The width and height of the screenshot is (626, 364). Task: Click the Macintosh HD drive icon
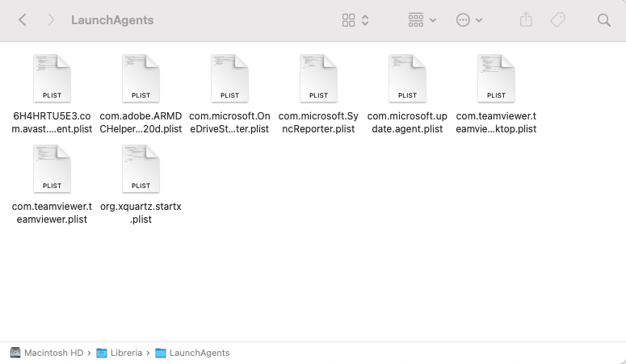15,353
